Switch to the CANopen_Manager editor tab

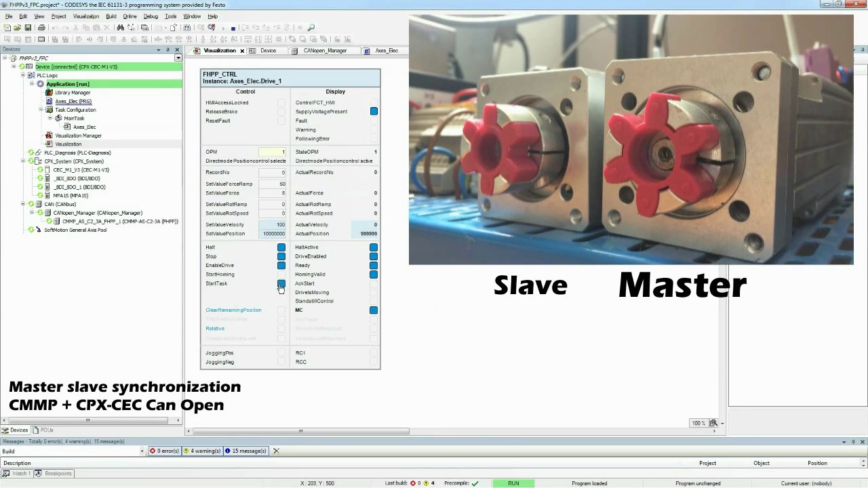point(324,51)
